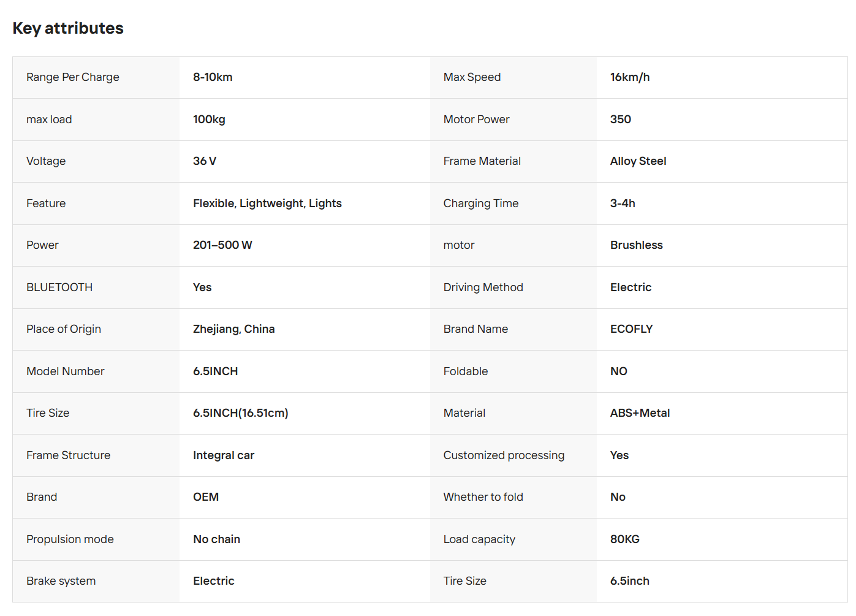Viewport: 856px width, 616px height.
Task: Click the Motor Power value 350
Action: 621,120
